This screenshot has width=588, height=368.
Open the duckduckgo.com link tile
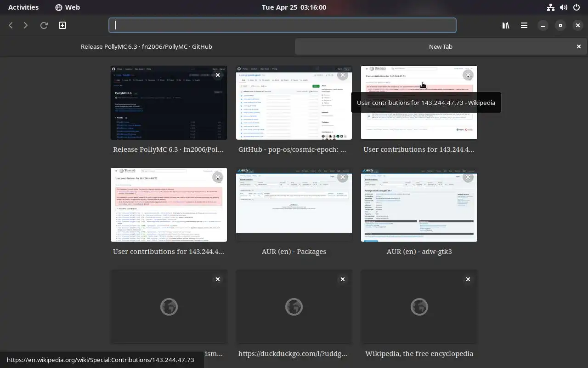[294, 307]
